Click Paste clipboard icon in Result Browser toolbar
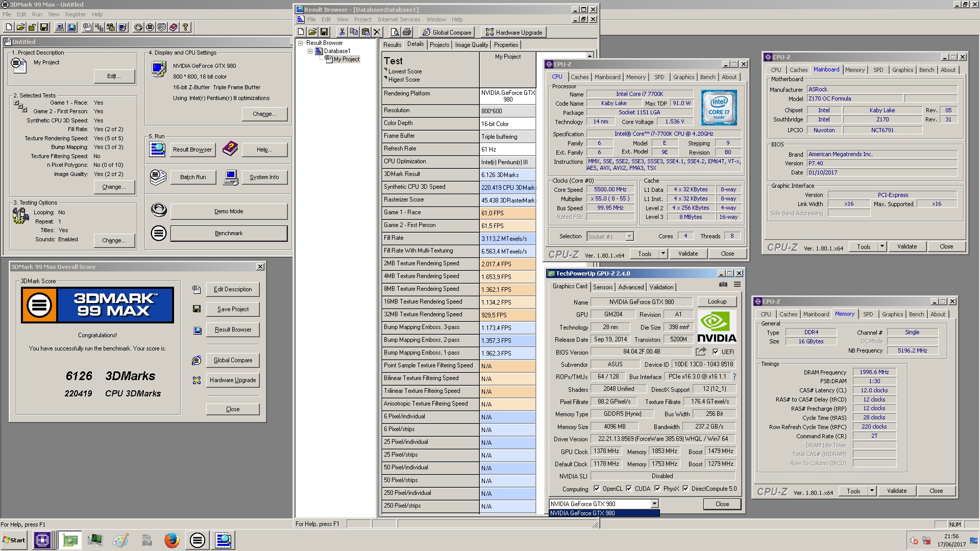Image resolution: width=980 pixels, height=551 pixels. click(365, 32)
